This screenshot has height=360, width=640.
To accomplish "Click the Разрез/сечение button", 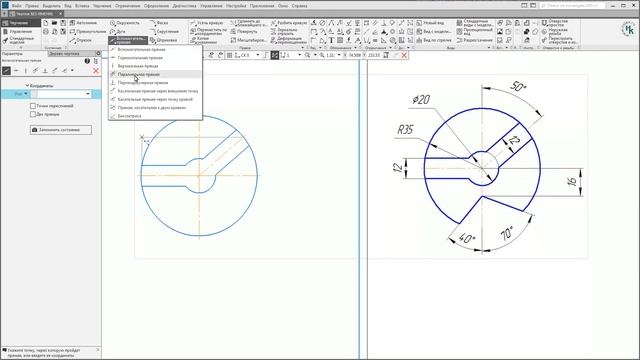I will (475, 40).
